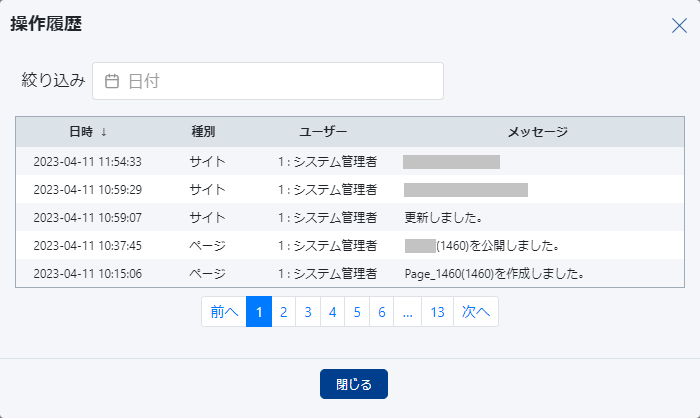Image resolution: width=700 pixels, height=418 pixels.
Task: Click the ユーザー column header
Action: tap(323, 132)
